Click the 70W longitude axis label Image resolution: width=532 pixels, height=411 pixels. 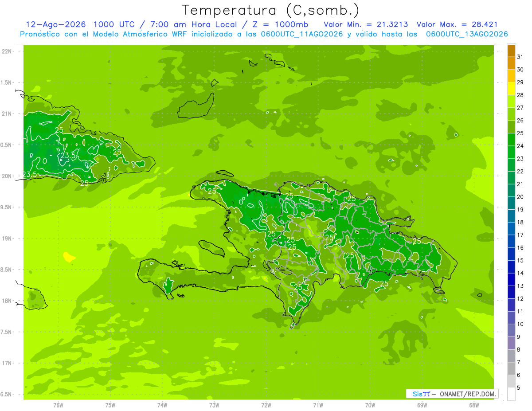pyautogui.click(x=370, y=405)
